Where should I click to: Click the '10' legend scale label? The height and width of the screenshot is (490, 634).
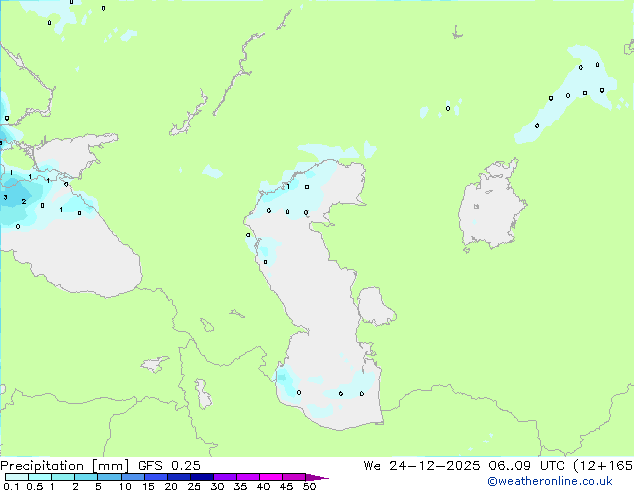coord(125,486)
